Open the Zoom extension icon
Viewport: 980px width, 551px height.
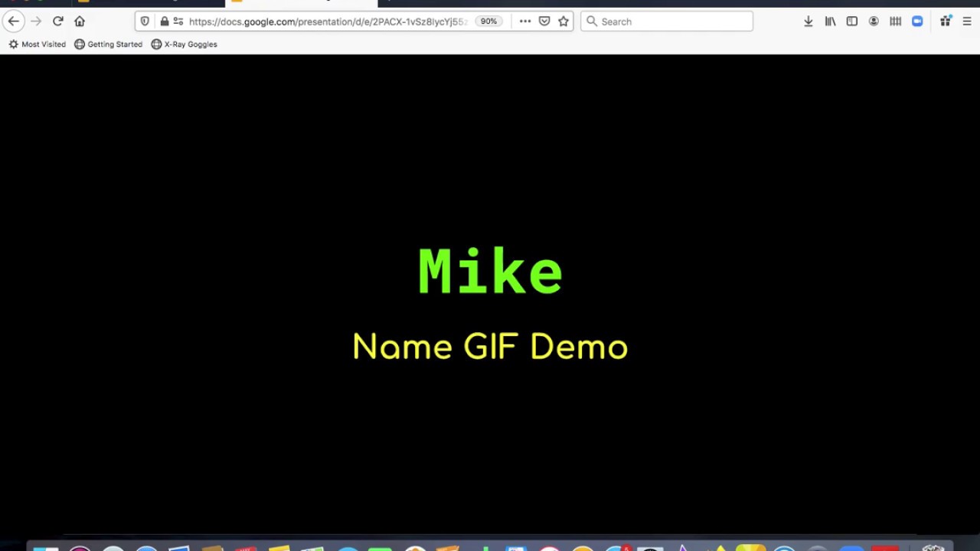tap(917, 21)
